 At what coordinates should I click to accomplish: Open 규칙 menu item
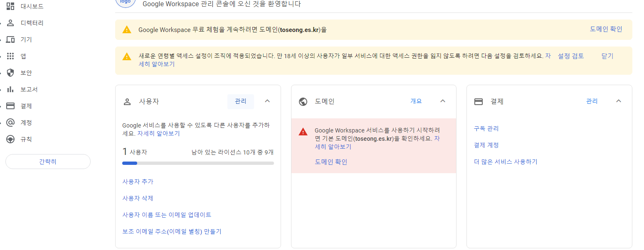pos(26,139)
